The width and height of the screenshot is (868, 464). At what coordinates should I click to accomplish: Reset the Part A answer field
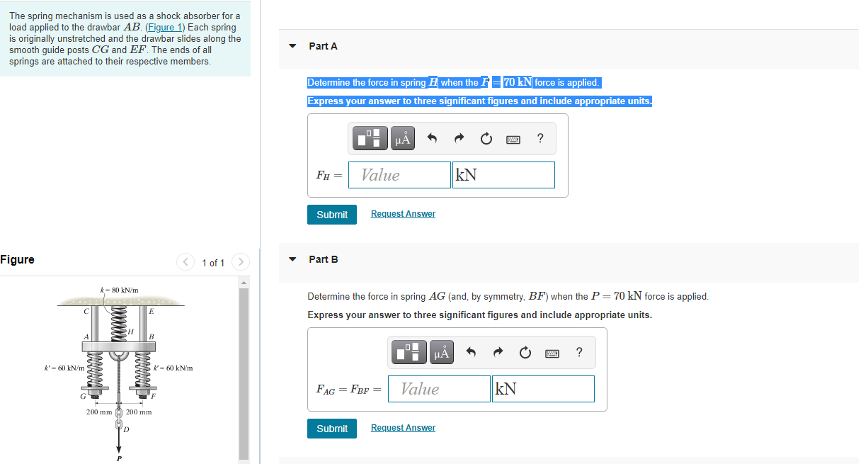(486, 139)
